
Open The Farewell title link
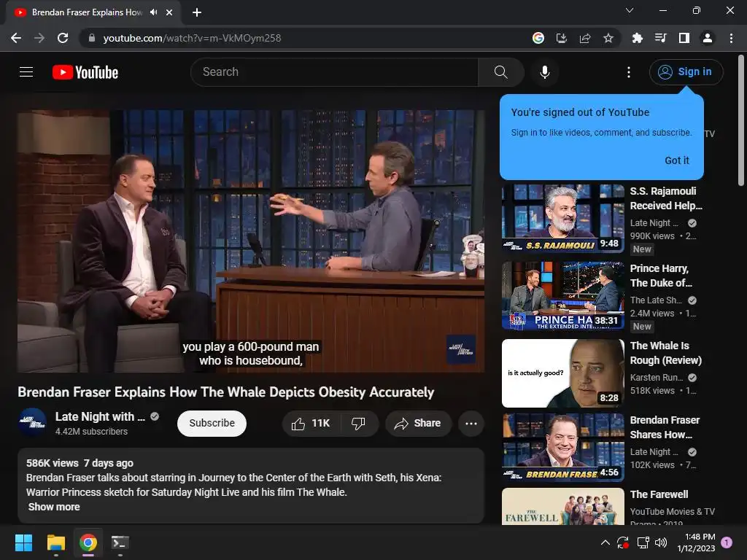659,495
